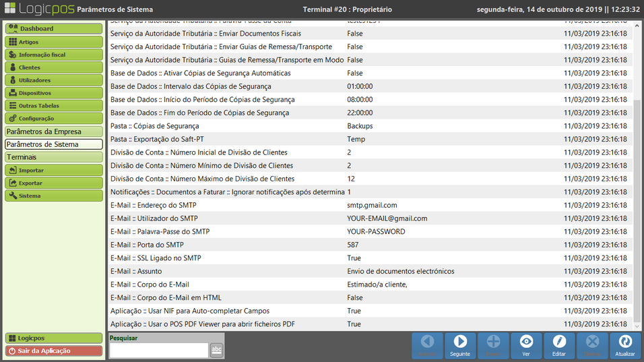Click the Pesquisar search input field
Screen dimensions: 644x362
pos(158,350)
